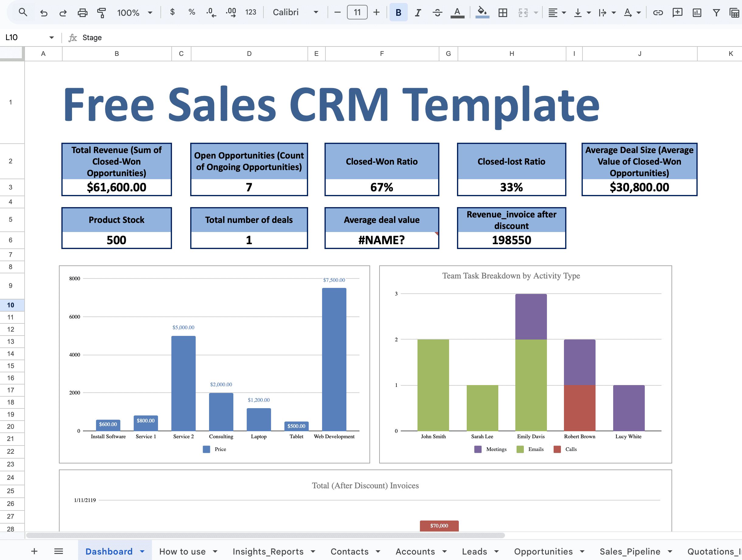Toggle strikethrough formatting
Image resolution: width=742 pixels, height=560 pixels.
pyautogui.click(x=437, y=13)
